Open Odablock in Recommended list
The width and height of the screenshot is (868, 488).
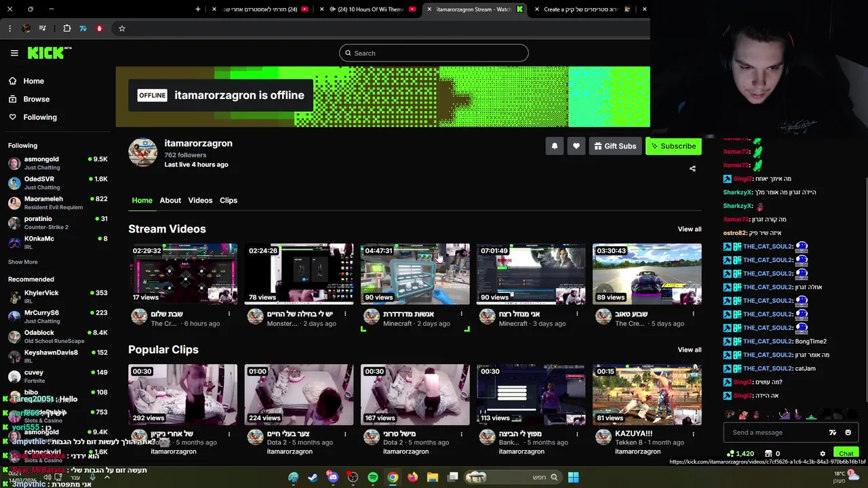pyautogui.click(x=58, y=336)
